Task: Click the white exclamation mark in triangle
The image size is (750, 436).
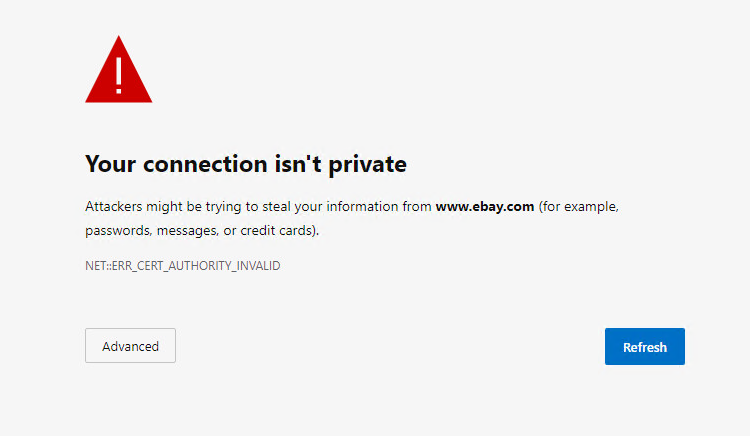Action: pyautogui.click(x=119, y=76)
